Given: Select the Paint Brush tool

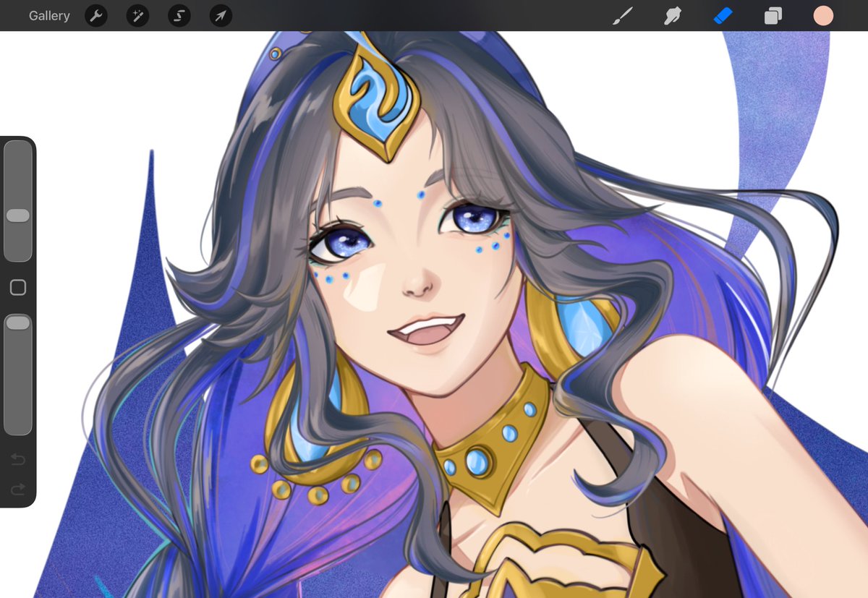Looking at the screenshot, I should click(x=623, y=15).
